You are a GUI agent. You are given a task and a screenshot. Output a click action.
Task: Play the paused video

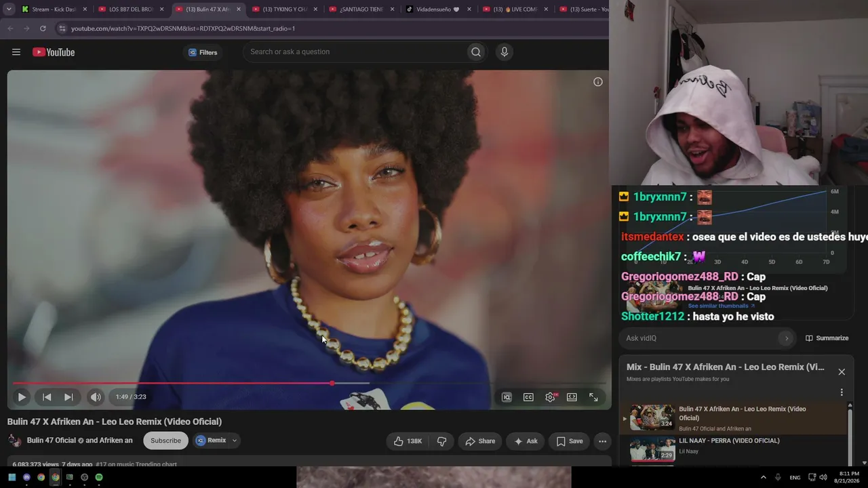(x=22, y=397)
